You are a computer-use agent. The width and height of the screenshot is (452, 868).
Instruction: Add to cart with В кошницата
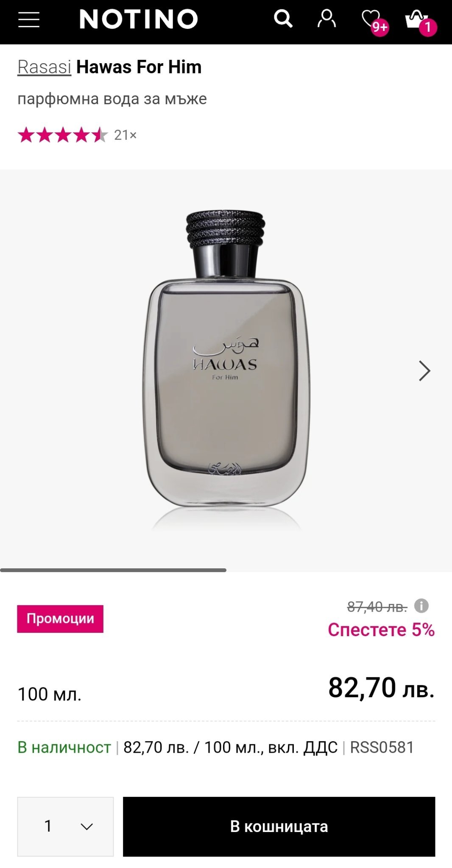[279, 826]
